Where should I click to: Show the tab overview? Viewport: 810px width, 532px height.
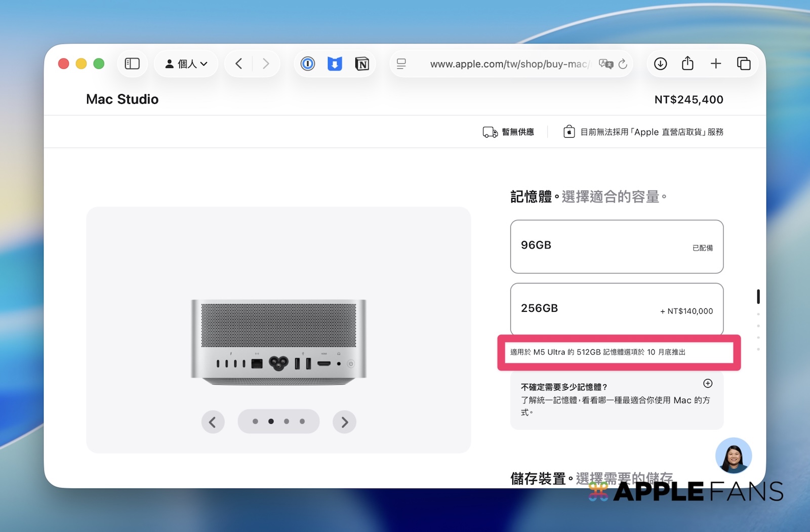coord(744,64)
